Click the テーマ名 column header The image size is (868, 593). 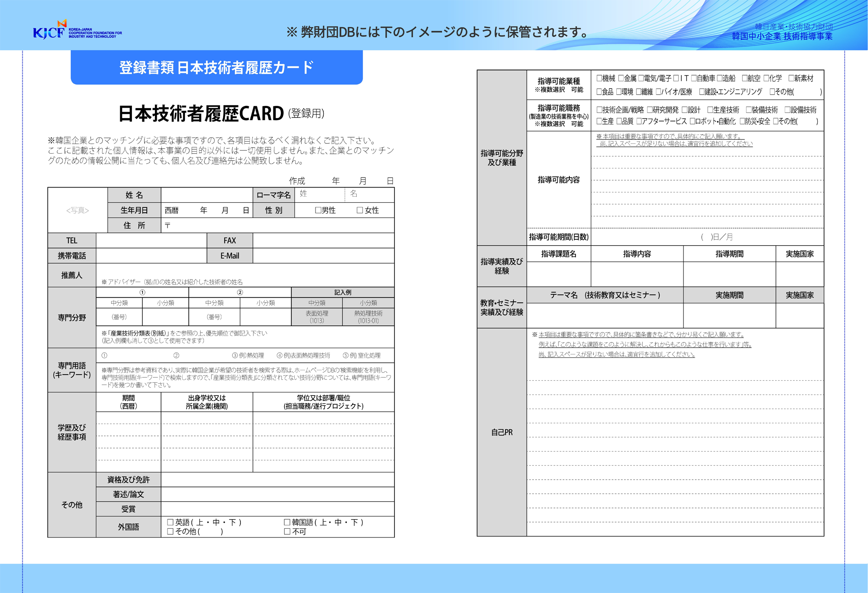click(x=605, y=295)
